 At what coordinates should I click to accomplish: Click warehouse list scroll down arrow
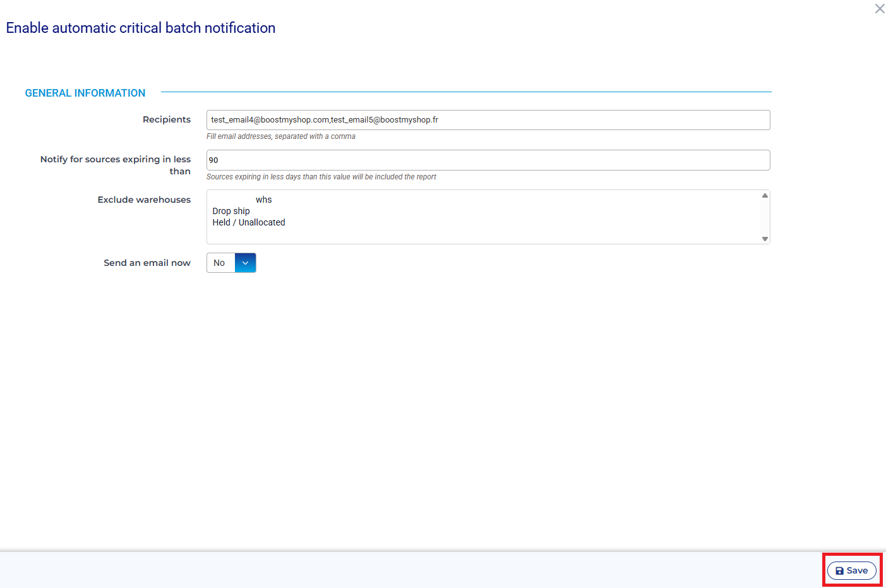point(765,239)
